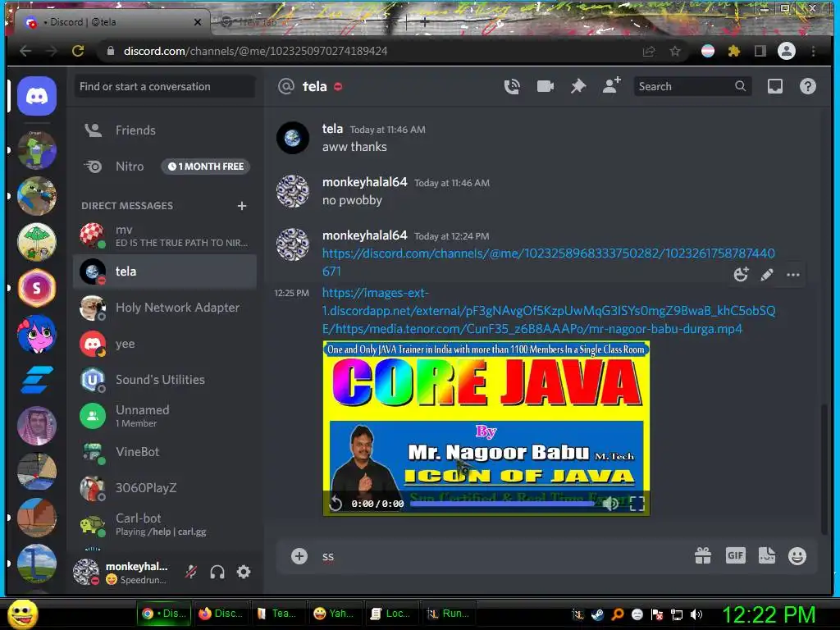
Task: Open the Friends page
Action: tap(165, 130)
